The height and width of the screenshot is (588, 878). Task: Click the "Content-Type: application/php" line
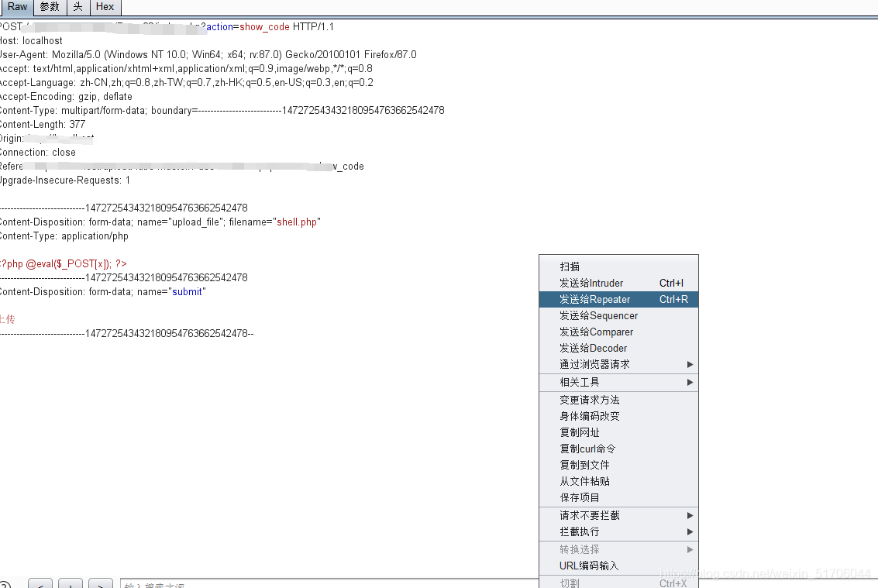(64, 236)
